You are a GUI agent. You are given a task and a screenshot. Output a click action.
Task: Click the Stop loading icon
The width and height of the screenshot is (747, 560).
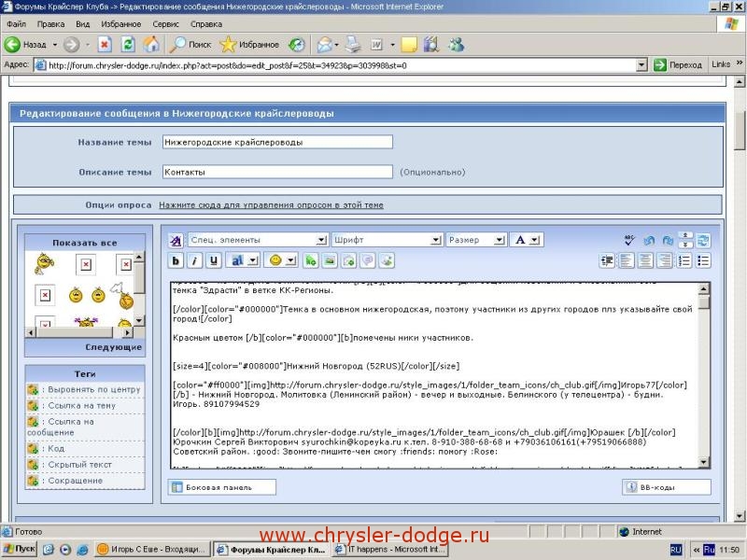click(x=105, y=45)
